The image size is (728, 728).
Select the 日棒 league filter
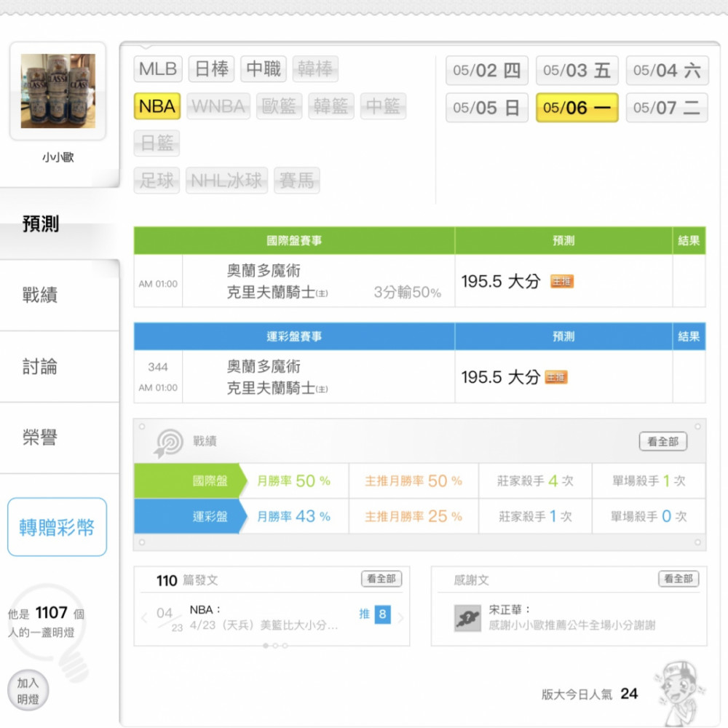tap(211, 68)
